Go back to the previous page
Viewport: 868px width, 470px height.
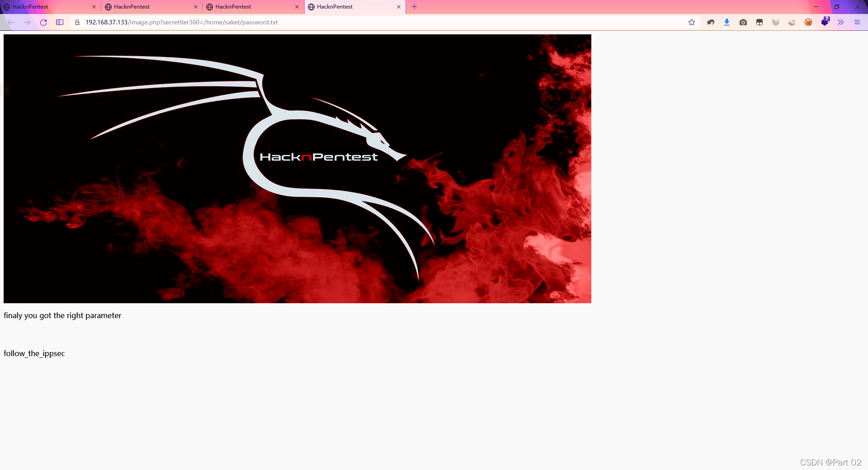(11, 22)
